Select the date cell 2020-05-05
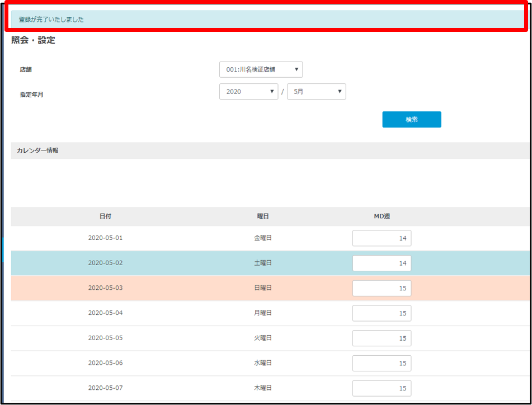The height and width of the screenshot is (405, 532). (x=105, y=338)
